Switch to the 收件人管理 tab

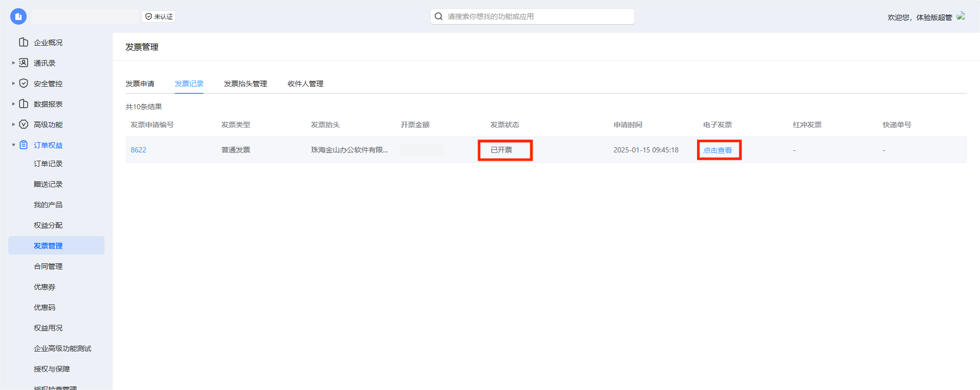[x=305, y=84]
